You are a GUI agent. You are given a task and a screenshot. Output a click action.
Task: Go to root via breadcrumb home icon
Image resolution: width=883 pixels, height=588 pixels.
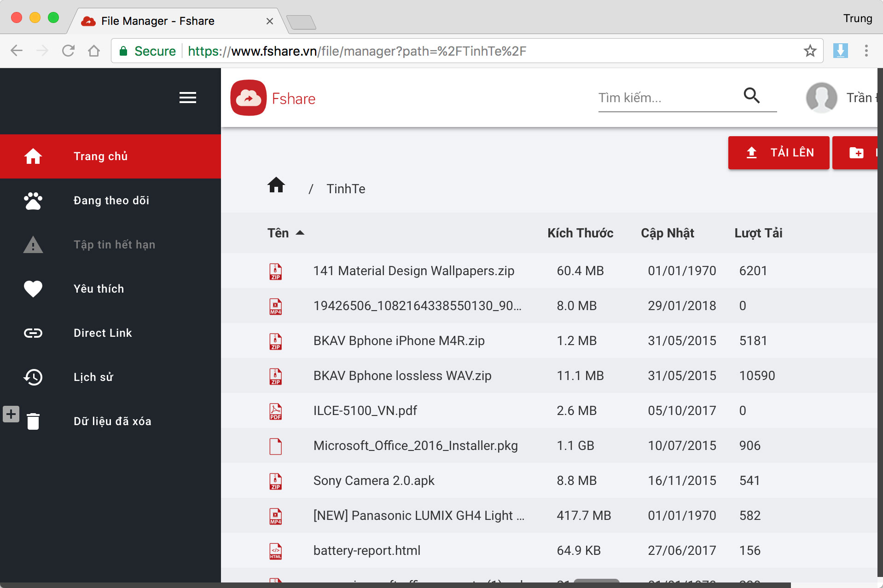point(276,185)
